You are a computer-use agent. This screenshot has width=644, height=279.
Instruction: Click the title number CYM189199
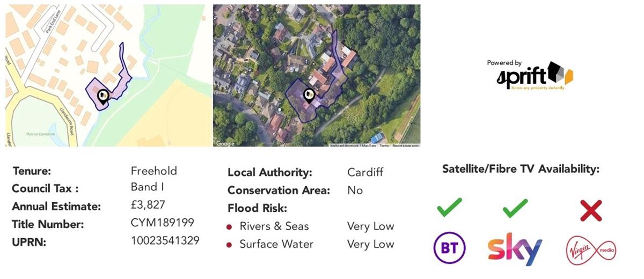(x=162, y=223)
